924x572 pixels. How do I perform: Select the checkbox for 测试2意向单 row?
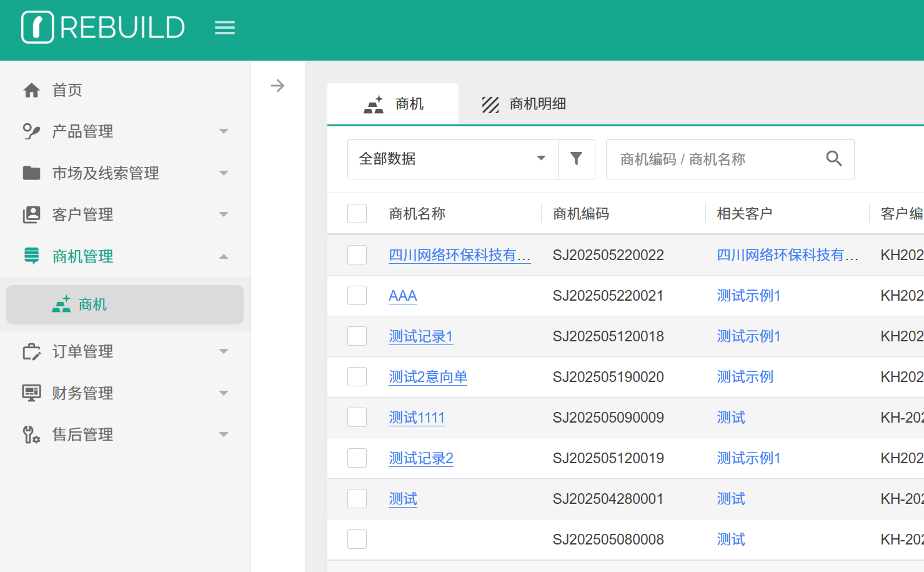tap(357, 377)
